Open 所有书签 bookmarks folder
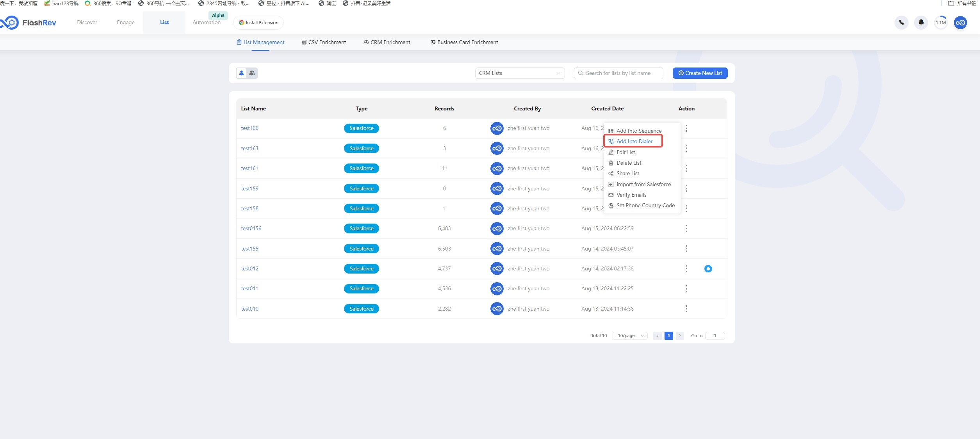 point(962,4)
